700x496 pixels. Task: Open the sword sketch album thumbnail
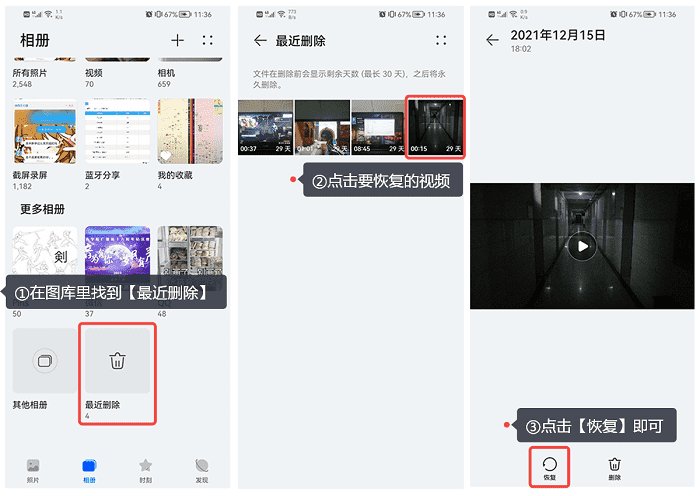click(x=45, y=250)
